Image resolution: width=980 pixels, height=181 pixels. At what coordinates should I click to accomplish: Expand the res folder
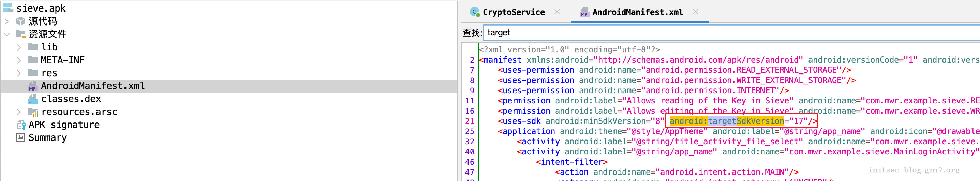coord(19,73)
